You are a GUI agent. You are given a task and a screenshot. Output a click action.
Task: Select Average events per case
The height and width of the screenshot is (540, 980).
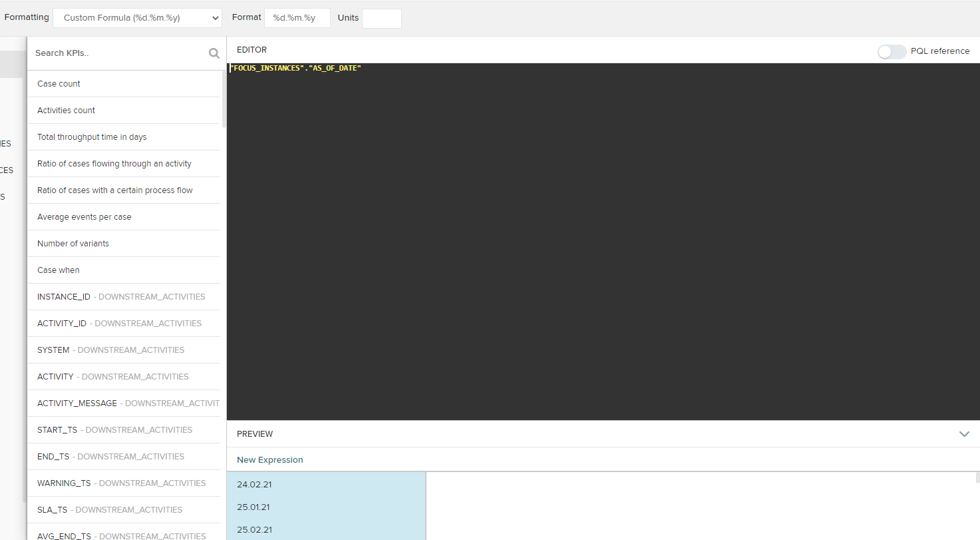[x=123, y=217]
